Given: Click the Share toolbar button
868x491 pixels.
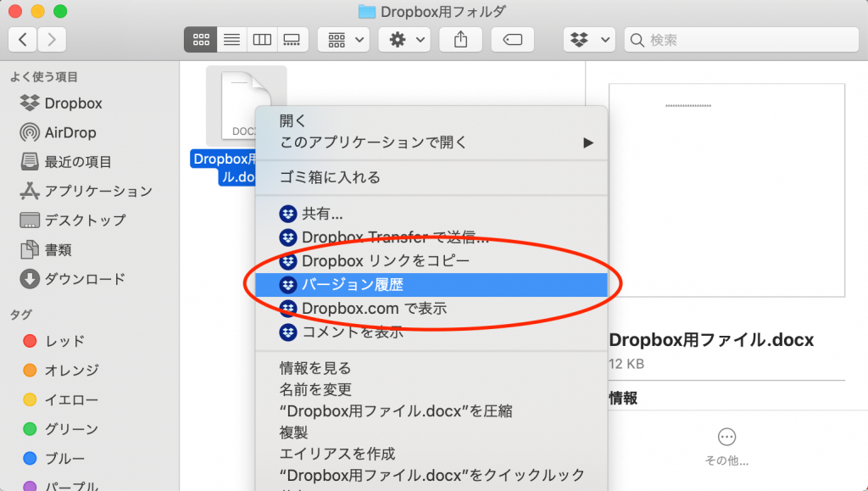Looking at the screenshot, I should click(460, 40).
